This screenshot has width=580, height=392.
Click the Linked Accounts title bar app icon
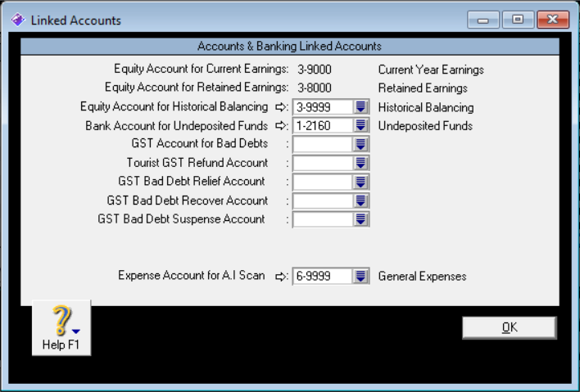click(16, 20)
